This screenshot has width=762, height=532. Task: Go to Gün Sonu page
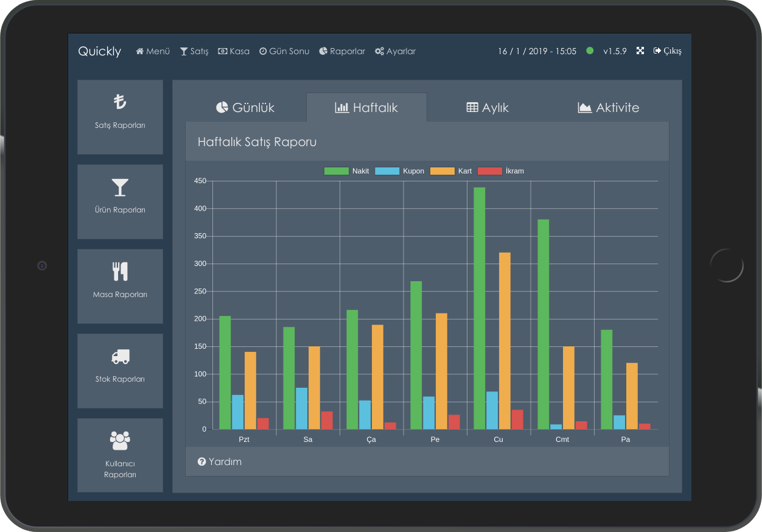pos(284,51)
